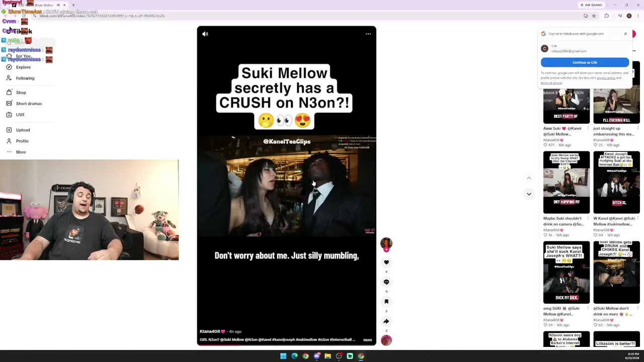The width and height of the screenshot is (644, 362).
Task: Mute the TikTok video with the speaker icon
Action: (x=205, y=34)
